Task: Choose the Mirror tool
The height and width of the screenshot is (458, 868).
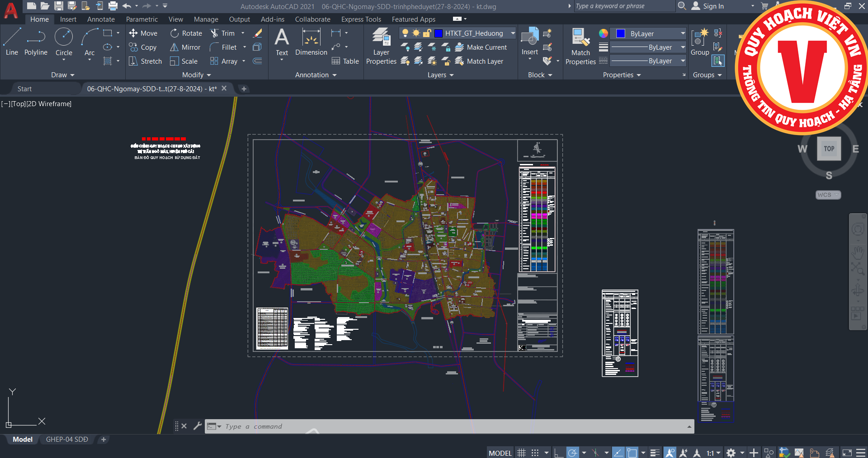Action: [x=185, y=47]
